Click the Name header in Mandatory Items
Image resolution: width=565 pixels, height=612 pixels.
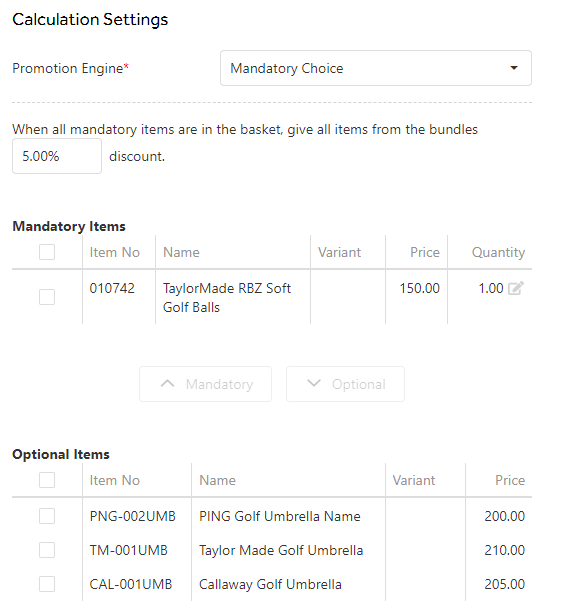(x=181, y=252)
